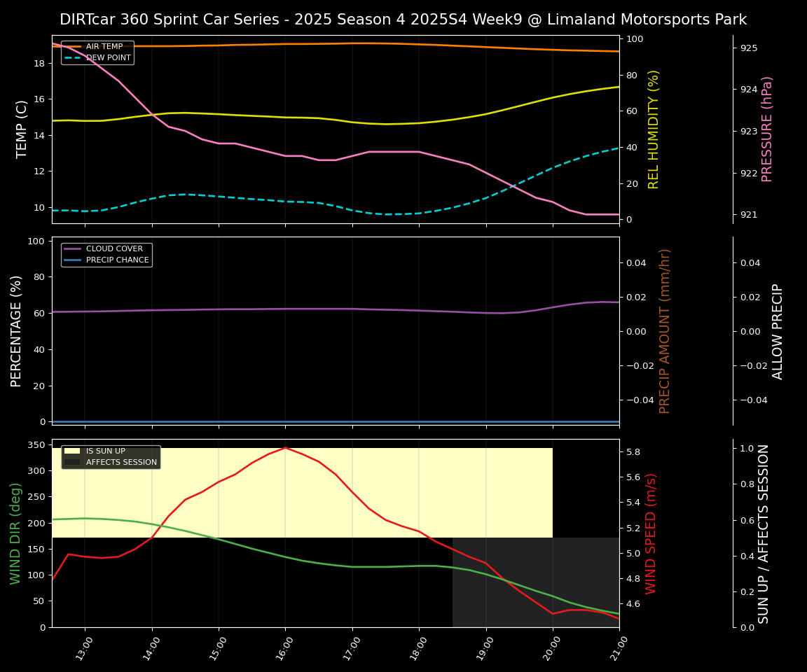Select the PRECIP CHANCE legend label

117,260
